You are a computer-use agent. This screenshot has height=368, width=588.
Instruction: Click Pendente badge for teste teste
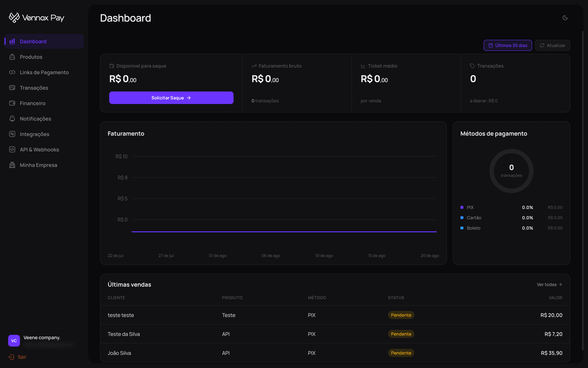pyautogui.click(x=401, y=315)
